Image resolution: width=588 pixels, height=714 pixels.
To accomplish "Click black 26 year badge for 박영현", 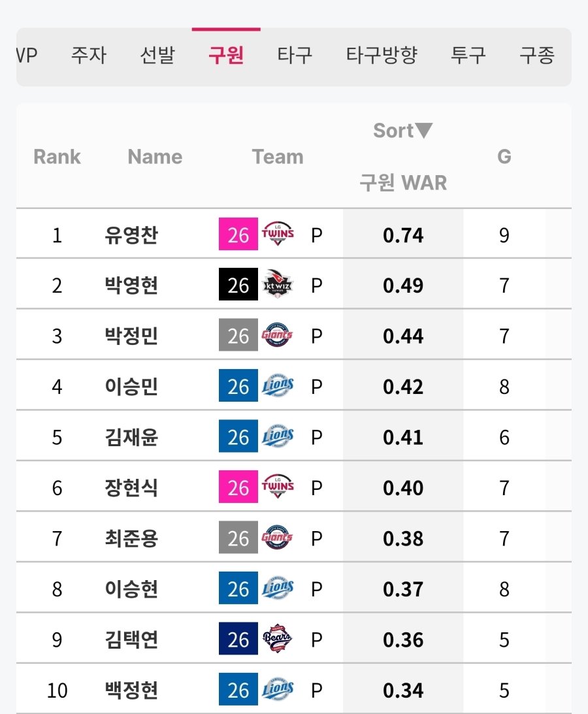I will 238,285.
